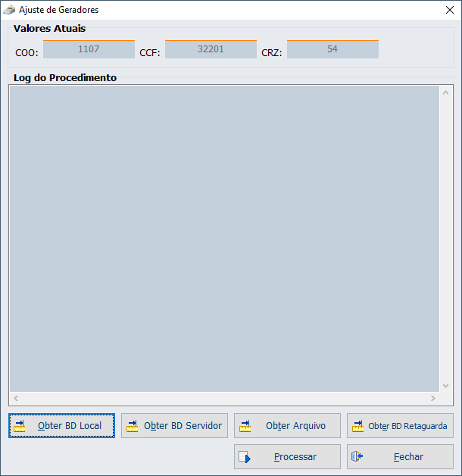Select the COO value field

coord(89,49)
